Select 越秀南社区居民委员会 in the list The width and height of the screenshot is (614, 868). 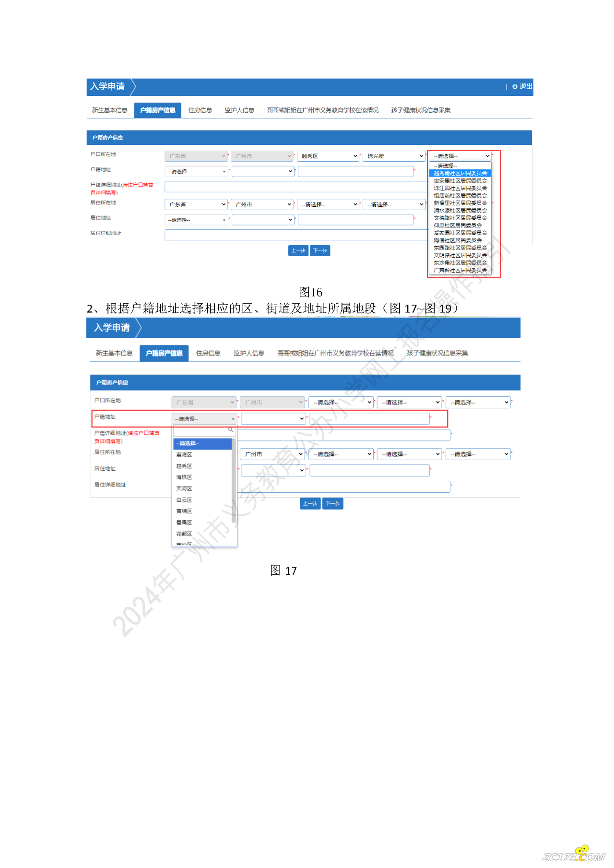click(x=460, y=173)
